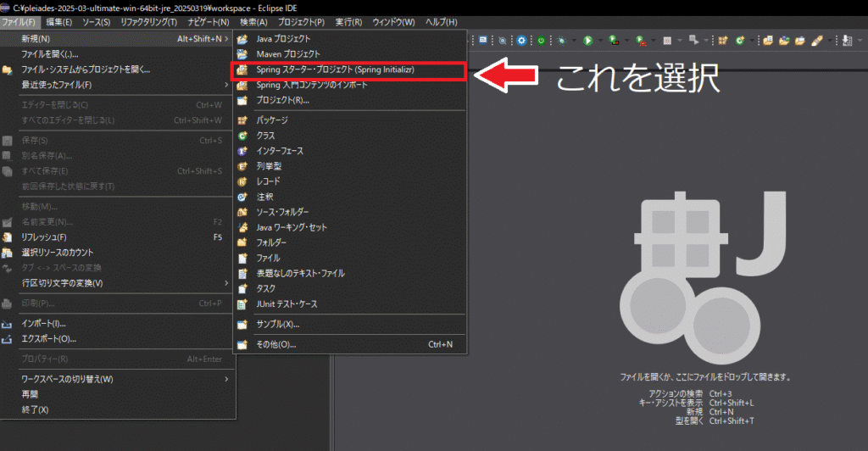
Task: Click the pencil Search toolbar icon
Action: pos(817,41)
